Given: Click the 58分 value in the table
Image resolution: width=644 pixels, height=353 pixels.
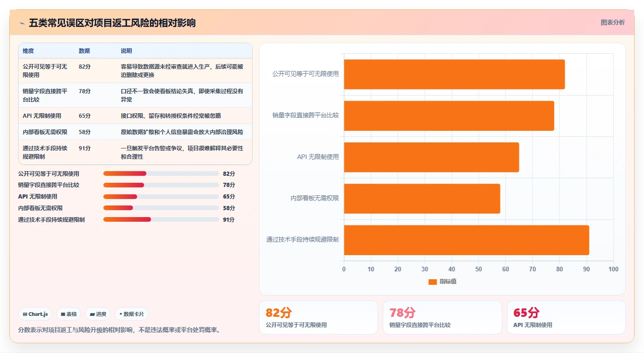Looking at the screenshot, I should 85,132.
